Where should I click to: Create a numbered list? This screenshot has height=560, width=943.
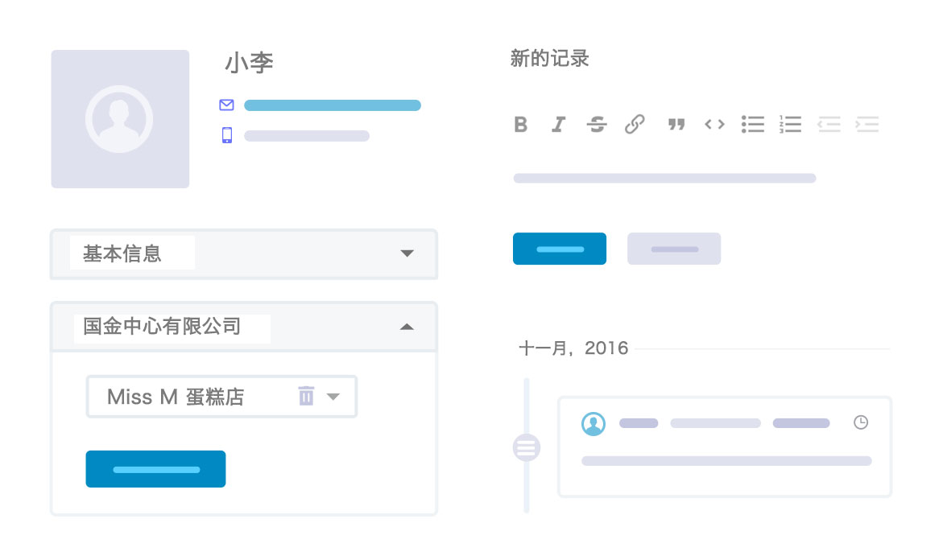coord(790,125)
